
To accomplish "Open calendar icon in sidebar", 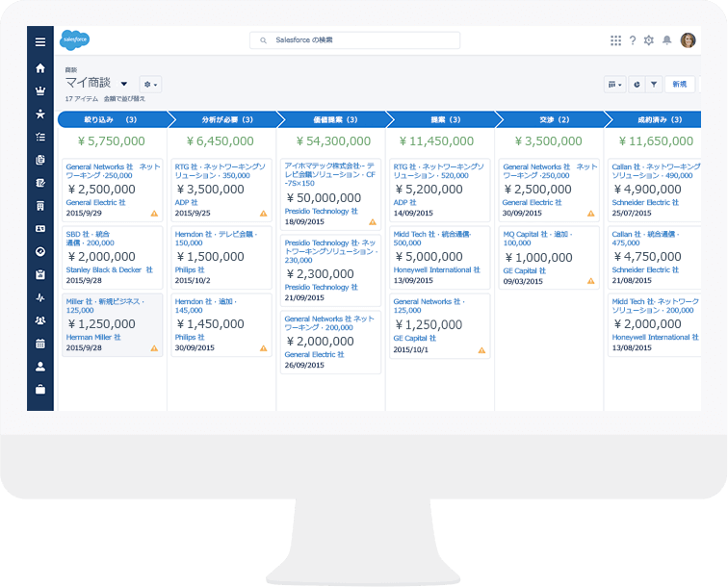I will (x=40, y=344).
